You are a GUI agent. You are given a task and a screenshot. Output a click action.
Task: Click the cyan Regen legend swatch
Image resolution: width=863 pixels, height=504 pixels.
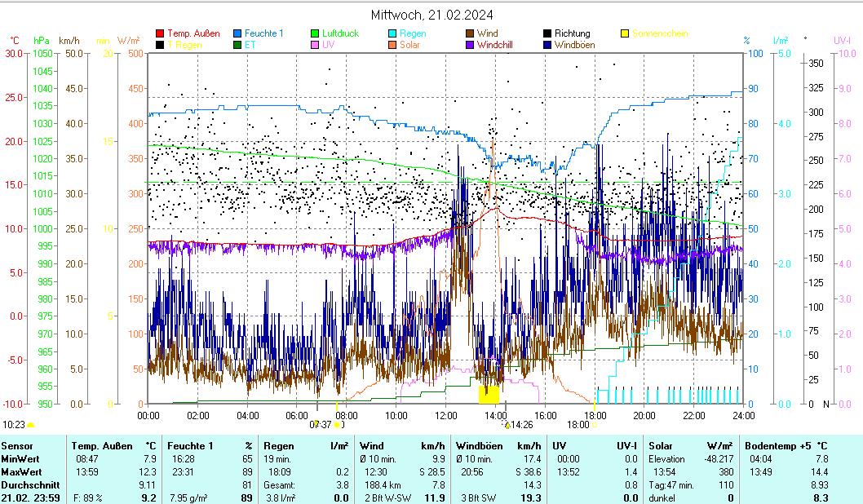tap(392, 33)
